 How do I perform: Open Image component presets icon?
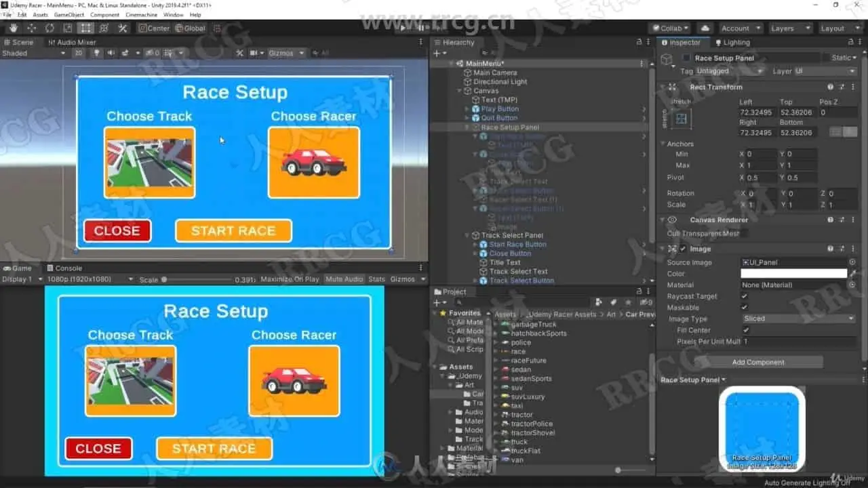(x=842, y=249)
